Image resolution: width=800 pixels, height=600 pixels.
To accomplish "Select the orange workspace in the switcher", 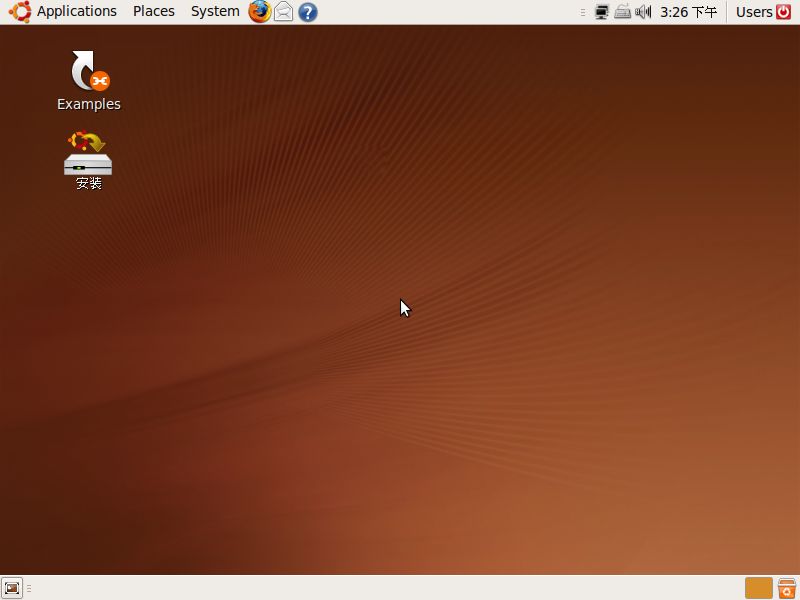I will [757, 588].
